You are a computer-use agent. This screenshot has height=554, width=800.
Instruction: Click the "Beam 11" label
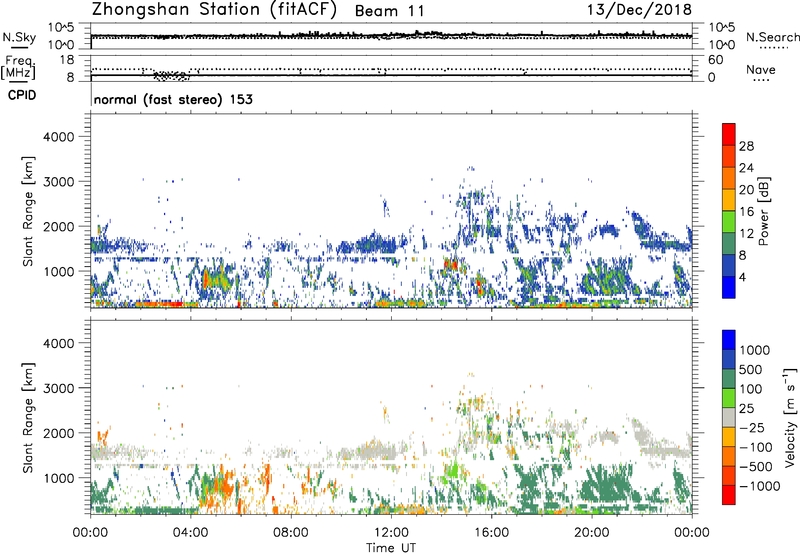389,11
